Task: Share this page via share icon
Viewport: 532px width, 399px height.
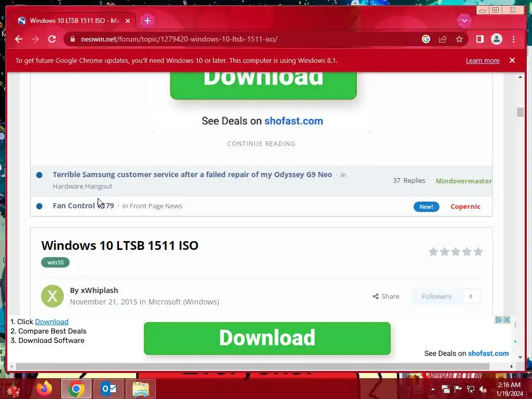Action: (x=443, y=39)
